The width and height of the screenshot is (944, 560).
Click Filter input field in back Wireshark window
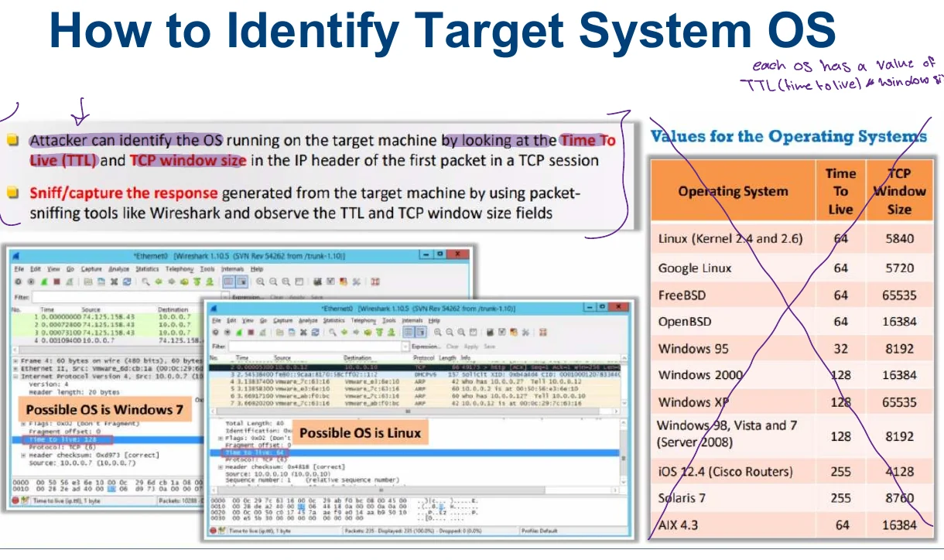point(128,297)
